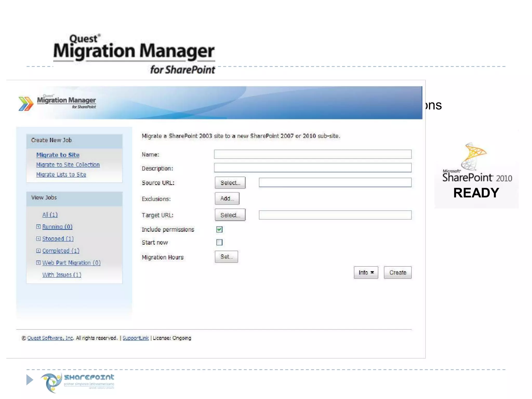Expand the Running (0) jobs node
Image resolution: width=532 pixels, height=399 pixels.
point(38,227)
